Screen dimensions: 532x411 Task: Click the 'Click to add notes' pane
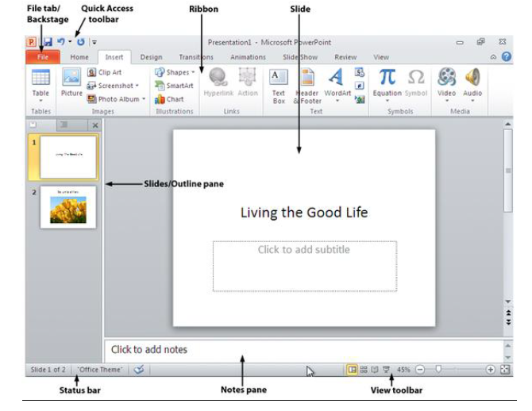coord(303,350)
